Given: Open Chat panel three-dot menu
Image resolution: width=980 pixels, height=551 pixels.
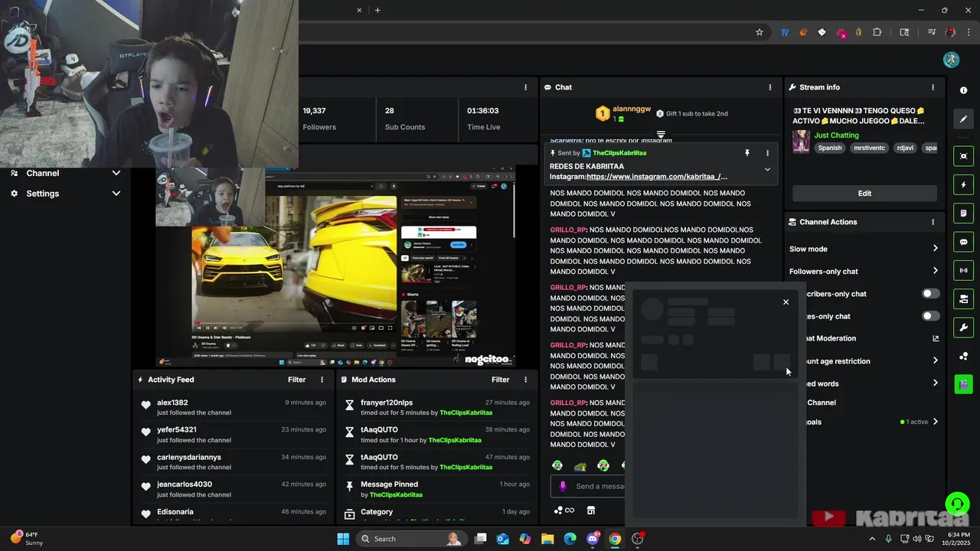Looking at the screenshot, I should pos(770,87).
